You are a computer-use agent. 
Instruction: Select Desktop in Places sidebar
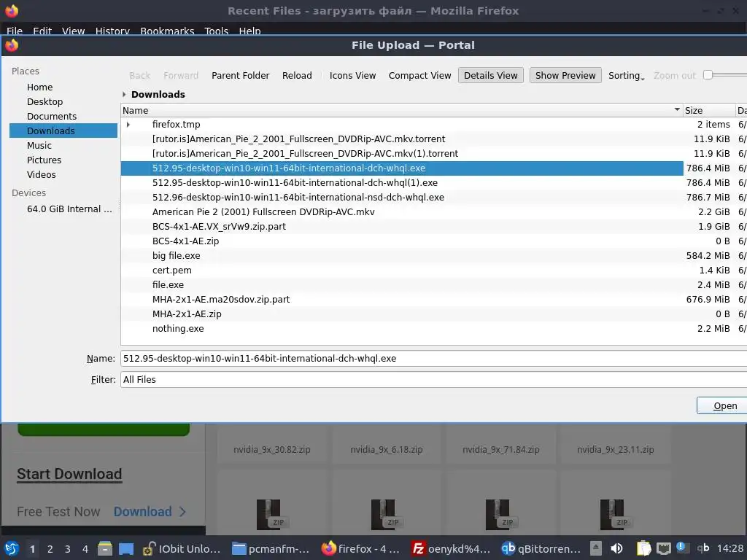(x=63, y=102)
